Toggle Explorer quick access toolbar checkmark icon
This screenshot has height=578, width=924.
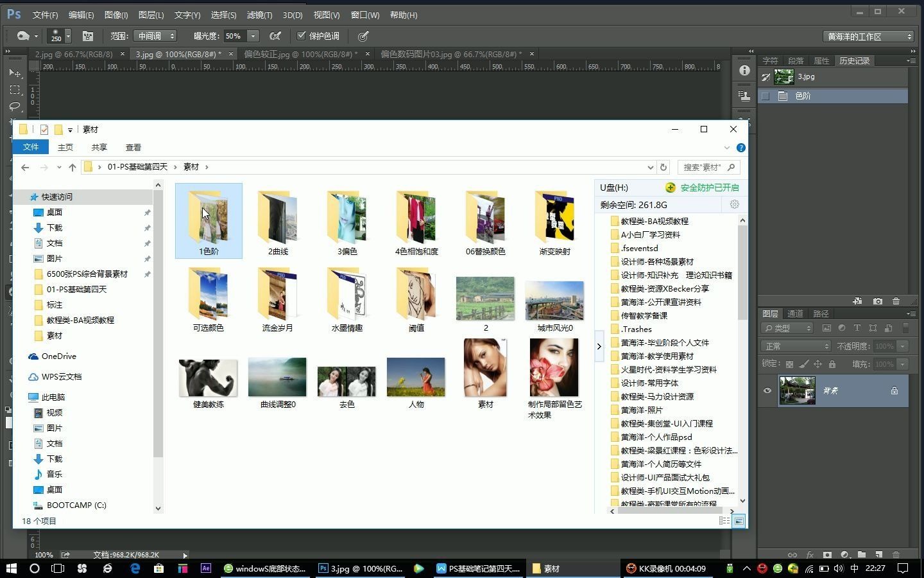point(44,130)
